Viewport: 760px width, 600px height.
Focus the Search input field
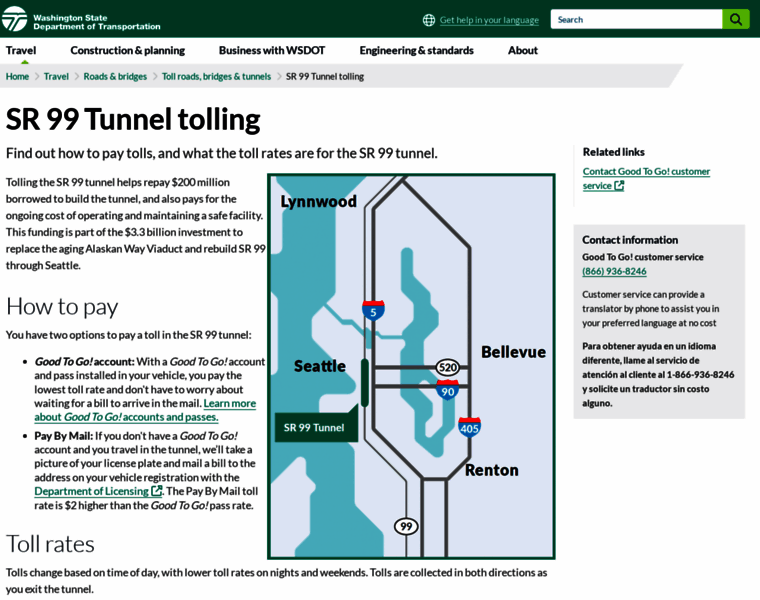(x=636, y=19)
